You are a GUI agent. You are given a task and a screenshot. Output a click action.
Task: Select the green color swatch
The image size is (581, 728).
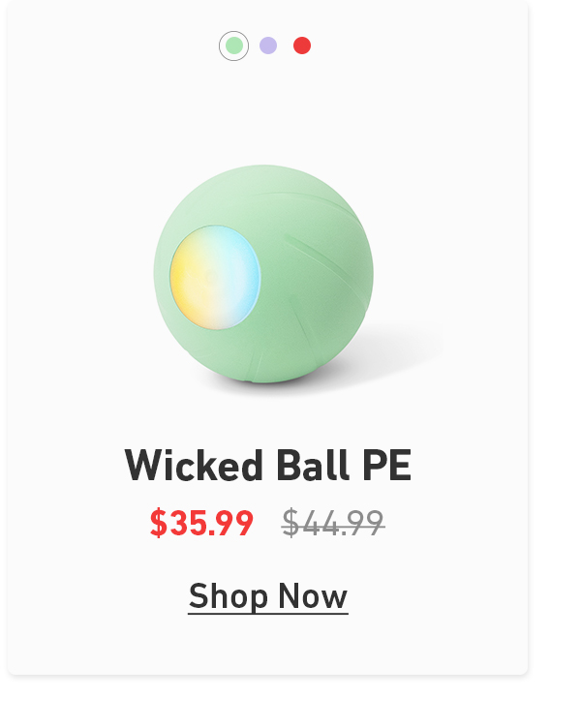point(233,45)
